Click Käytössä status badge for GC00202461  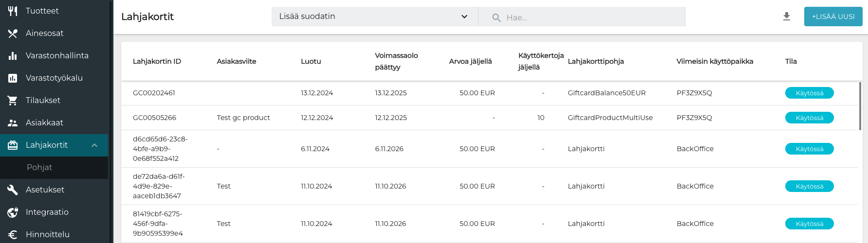pos(809,93)
